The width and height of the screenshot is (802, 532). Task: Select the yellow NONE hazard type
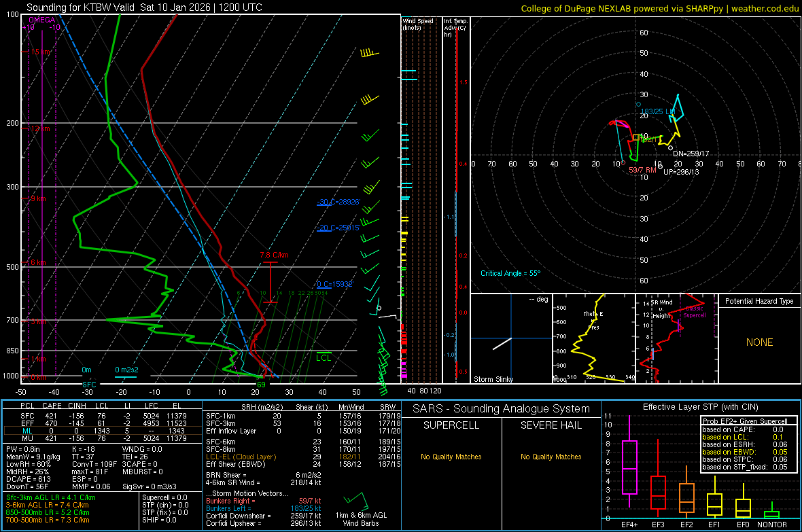tap(759, 342)
